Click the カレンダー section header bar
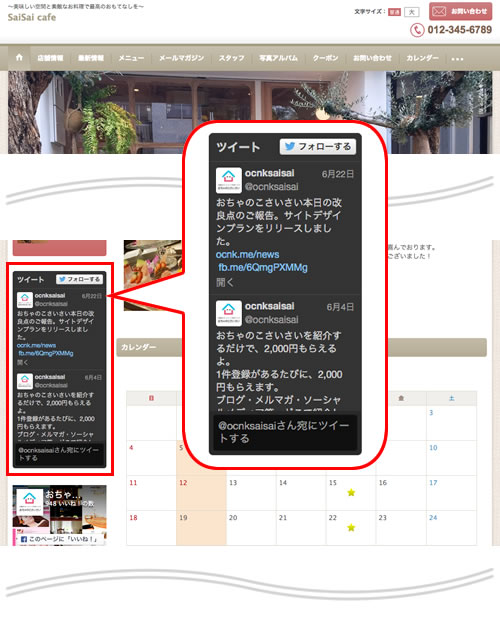 point(301,347)
